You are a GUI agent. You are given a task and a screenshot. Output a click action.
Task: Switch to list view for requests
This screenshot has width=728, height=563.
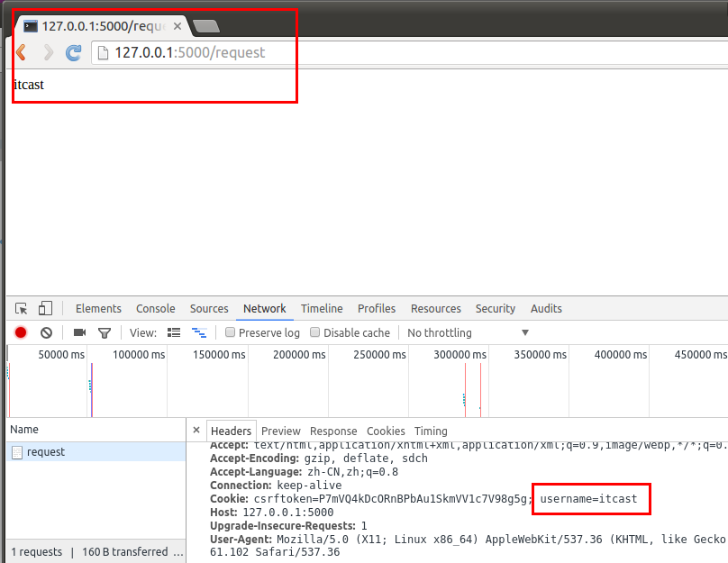click(x=175, y=332)
